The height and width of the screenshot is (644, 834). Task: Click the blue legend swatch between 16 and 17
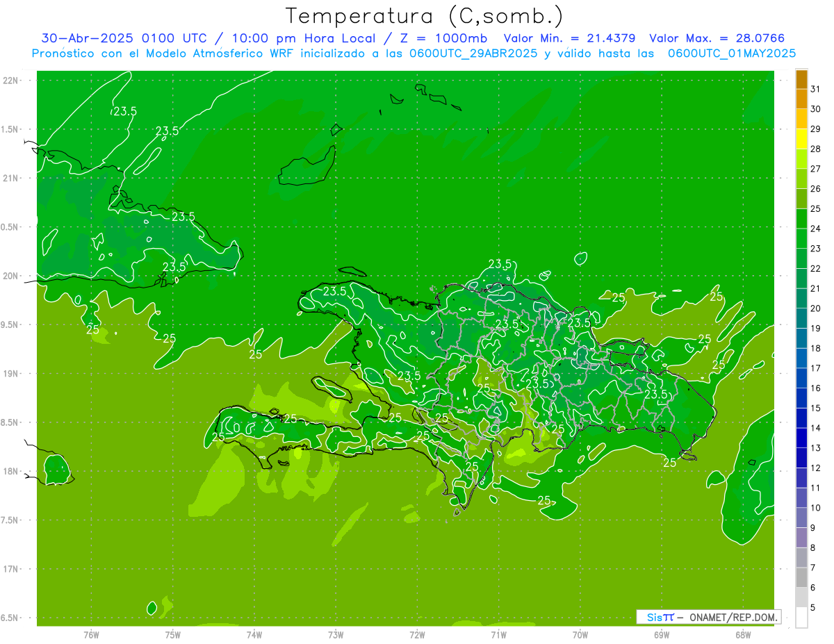pos(801,378)
